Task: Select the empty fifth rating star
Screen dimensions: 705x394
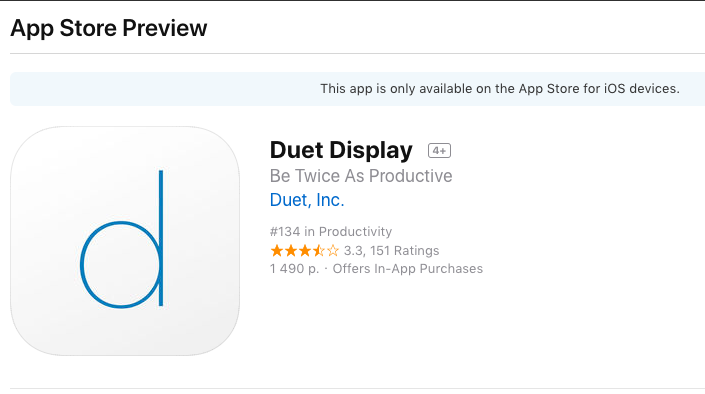Action: 333,251
